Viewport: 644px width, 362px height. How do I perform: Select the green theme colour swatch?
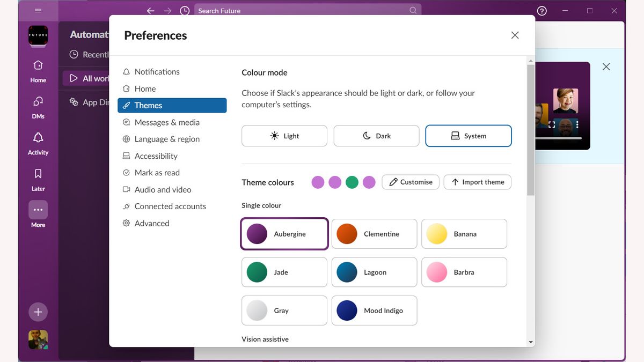(352, 182)
